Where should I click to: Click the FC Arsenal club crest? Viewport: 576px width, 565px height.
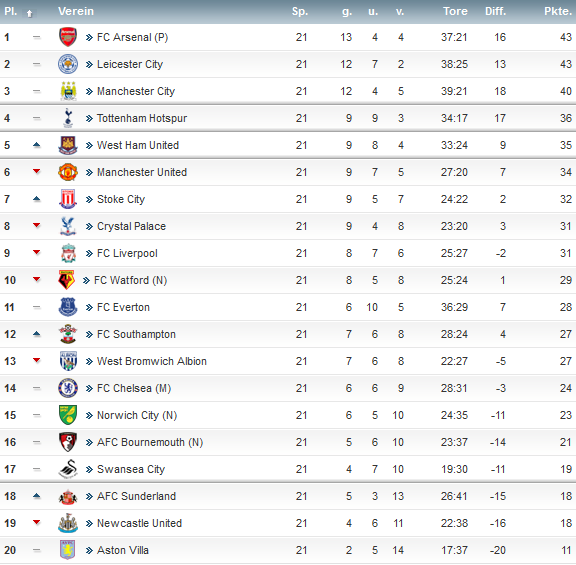click(68, 37)
